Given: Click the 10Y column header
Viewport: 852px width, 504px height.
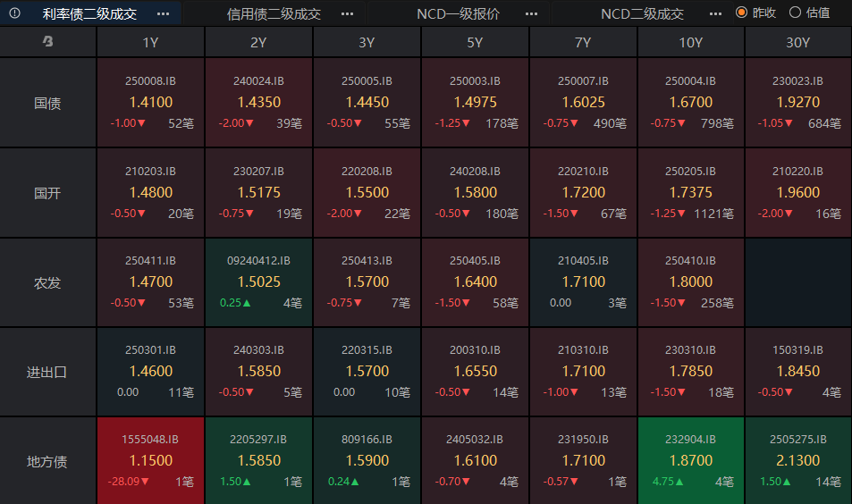Looking at the screenshot, I should (x=690, y=42).
